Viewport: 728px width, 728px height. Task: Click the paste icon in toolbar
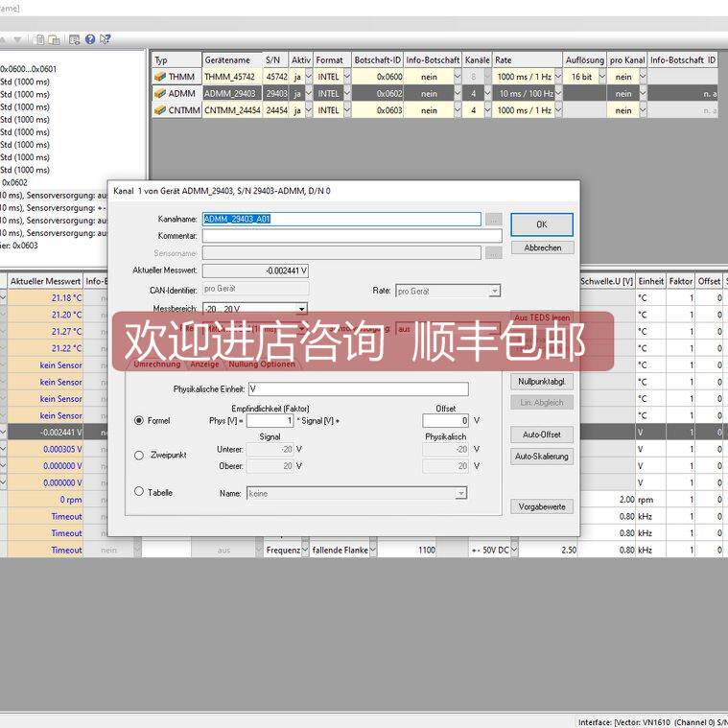pyautogui.click(x=55, y=40)
